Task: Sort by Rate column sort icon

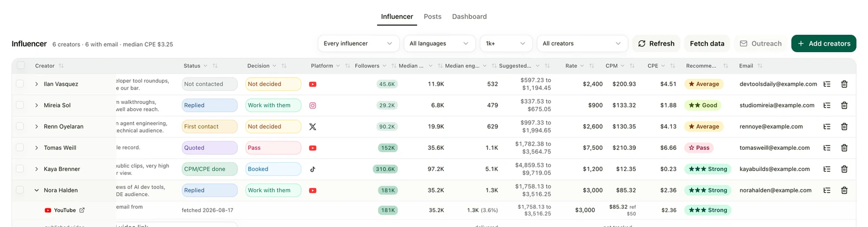Action: 591,66
